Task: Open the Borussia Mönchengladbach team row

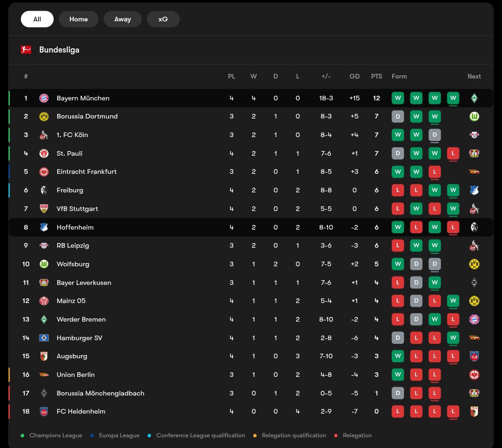Action: (100, 393)
